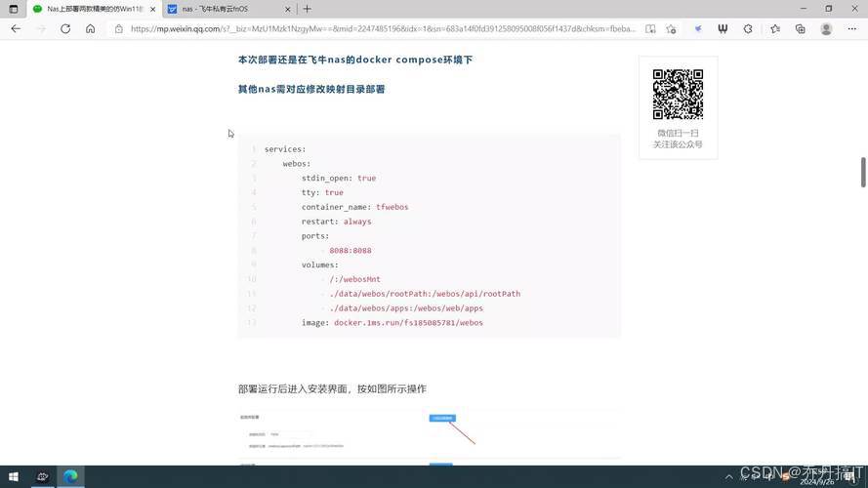Open the user profile avatar
Viewport: 868px width, 488px height.
[826, 28]
